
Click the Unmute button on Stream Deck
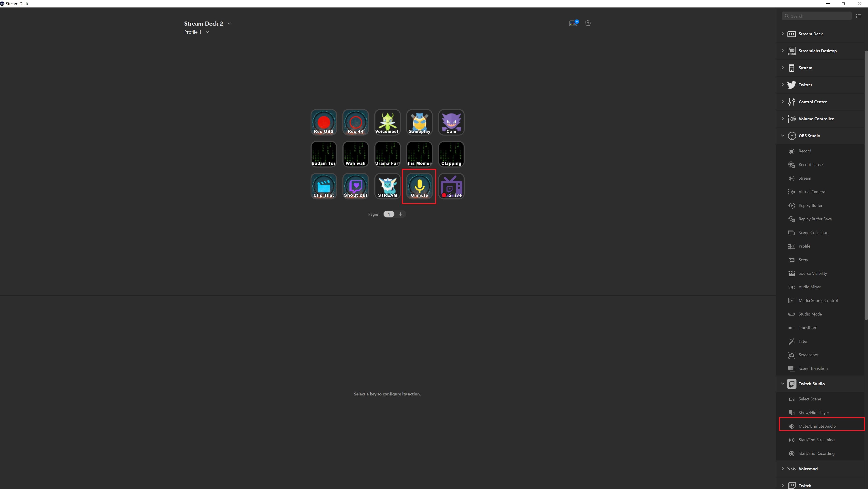point(419,185)
